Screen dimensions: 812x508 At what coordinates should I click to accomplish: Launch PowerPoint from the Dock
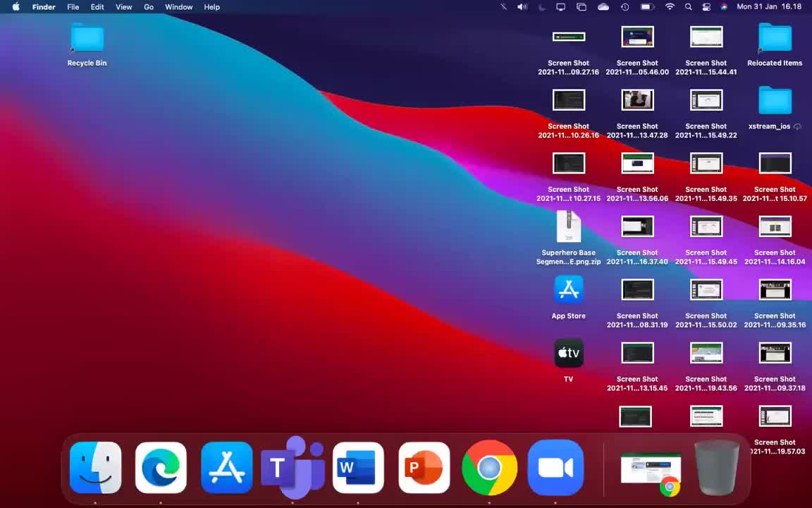click(x=424, y=468)
